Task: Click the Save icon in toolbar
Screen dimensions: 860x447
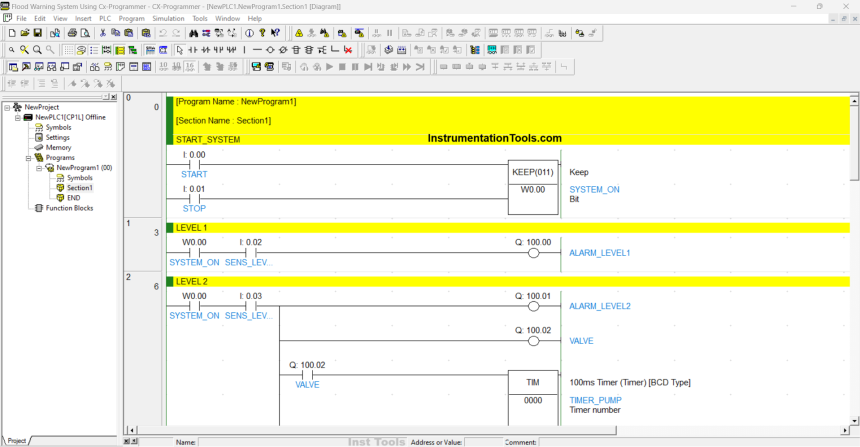Action: click(x=38, y=33)
